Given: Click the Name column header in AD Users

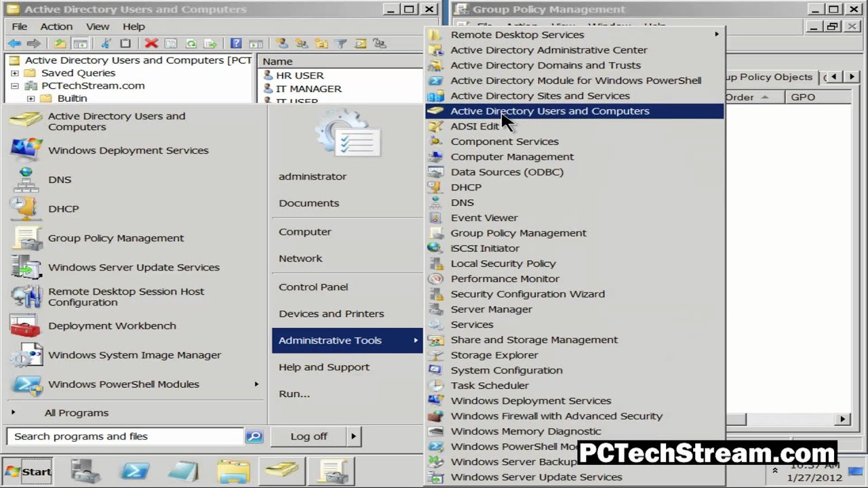Looking at the screenshot, I should pos(341,62).
